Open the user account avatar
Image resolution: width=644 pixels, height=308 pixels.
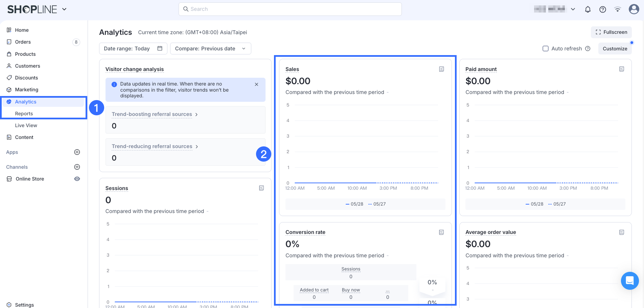pos(634,9)
